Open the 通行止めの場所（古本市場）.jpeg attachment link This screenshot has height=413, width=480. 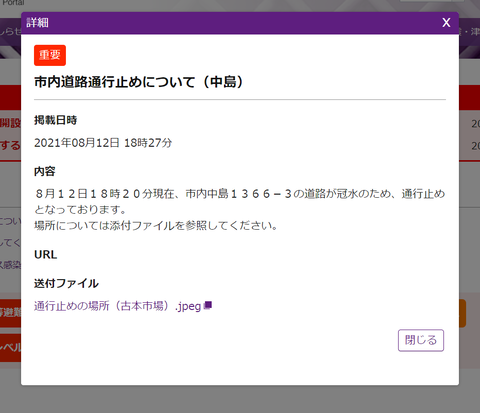117,306
